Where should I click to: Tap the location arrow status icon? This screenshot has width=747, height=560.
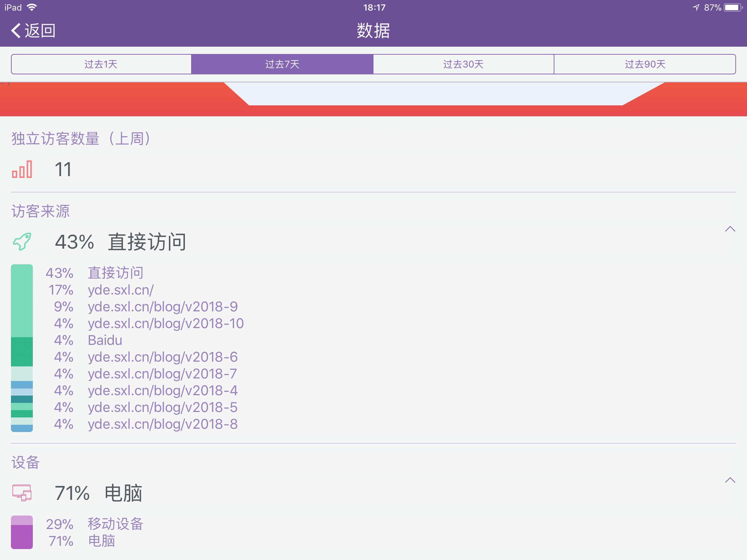(x=696, y=7)
